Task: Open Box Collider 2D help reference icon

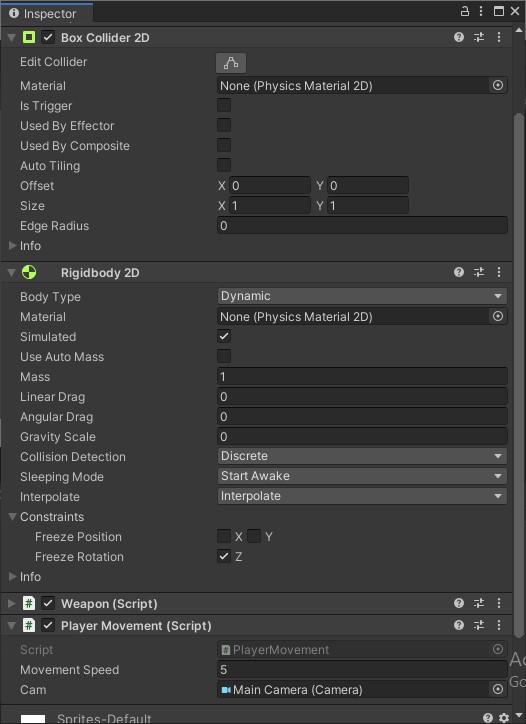Action: (459, 37)
